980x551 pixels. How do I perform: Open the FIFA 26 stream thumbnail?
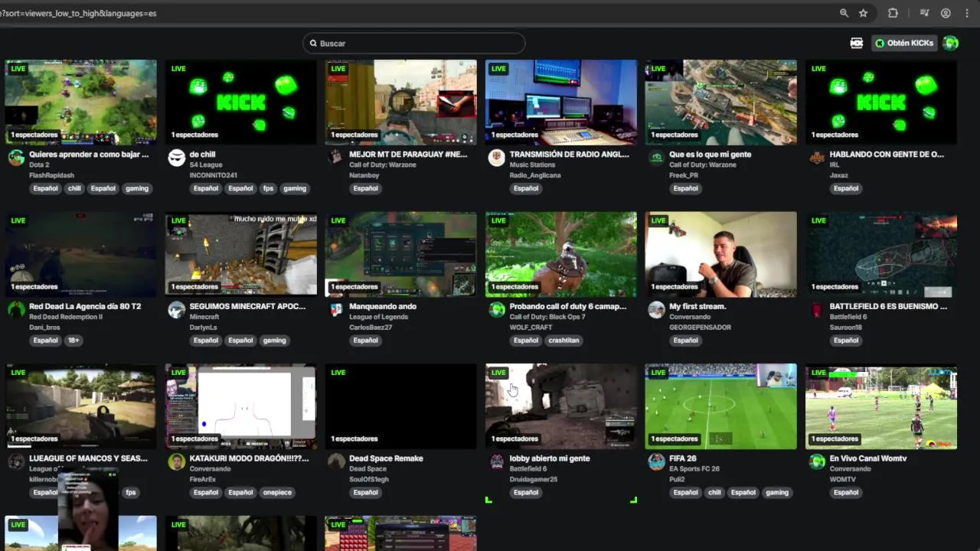(720, 406)
